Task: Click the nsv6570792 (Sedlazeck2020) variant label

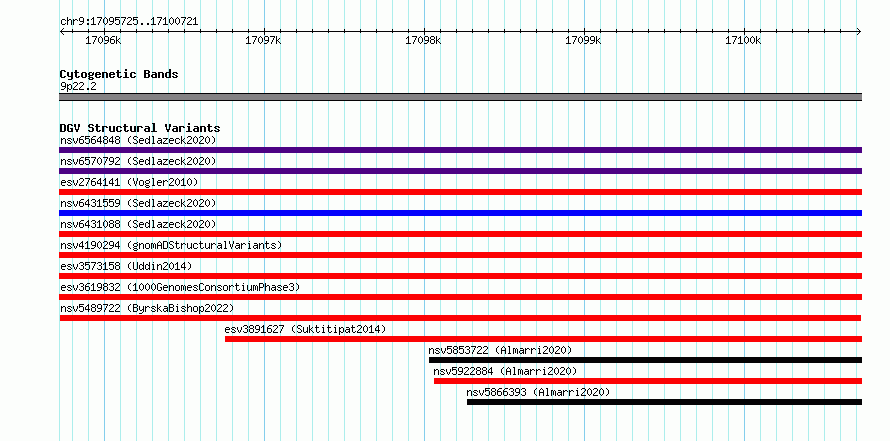Action: point(138,161)
